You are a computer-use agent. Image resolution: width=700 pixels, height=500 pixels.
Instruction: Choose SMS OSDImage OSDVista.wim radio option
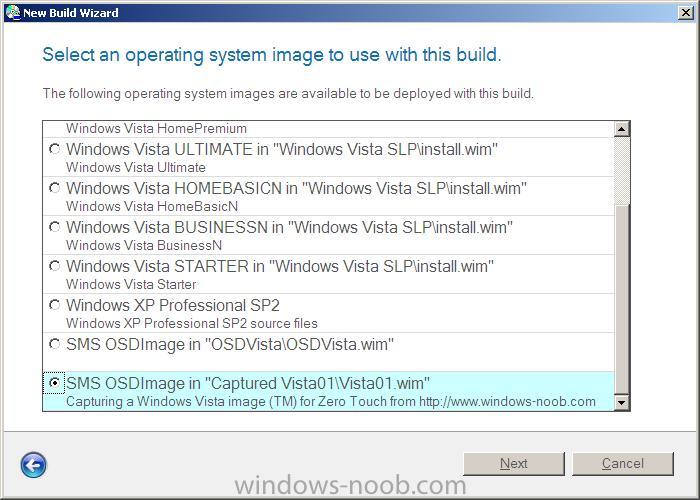point(54,344)
